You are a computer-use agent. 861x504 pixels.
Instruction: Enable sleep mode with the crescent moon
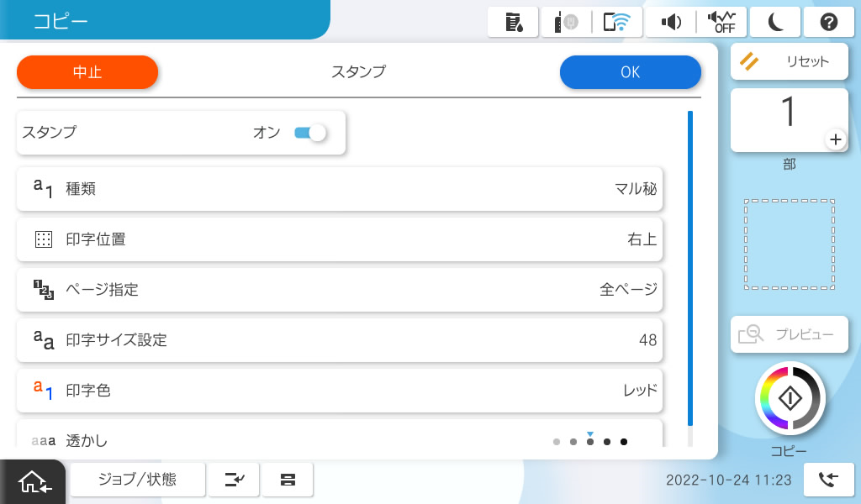coord(775,22)
